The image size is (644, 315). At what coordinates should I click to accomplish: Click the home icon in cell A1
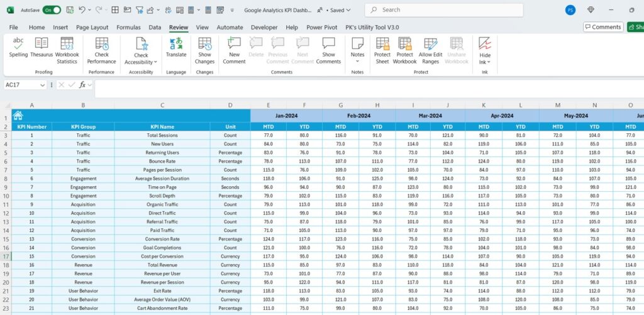coord(18,116)
